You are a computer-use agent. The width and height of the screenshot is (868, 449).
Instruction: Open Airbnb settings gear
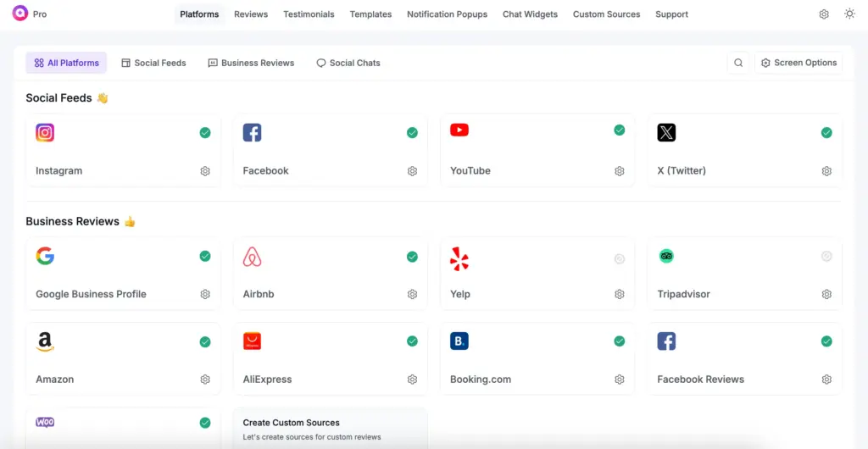click(x=413, y=294)
